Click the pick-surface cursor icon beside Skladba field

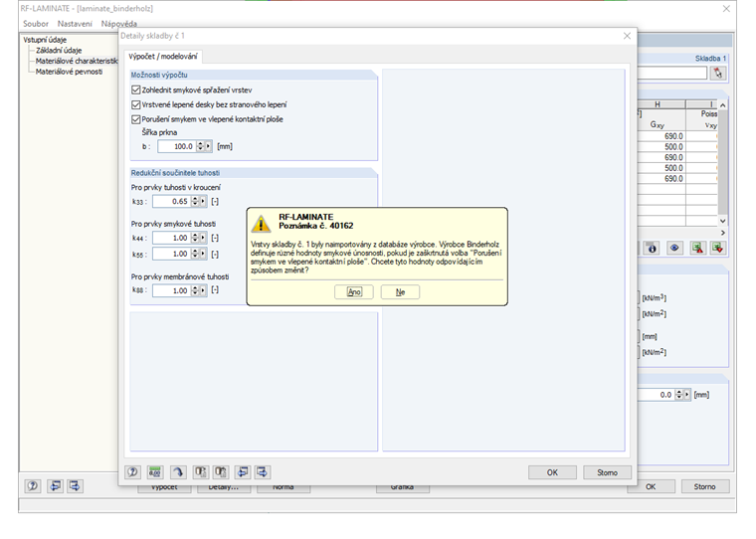pos(718,74)
